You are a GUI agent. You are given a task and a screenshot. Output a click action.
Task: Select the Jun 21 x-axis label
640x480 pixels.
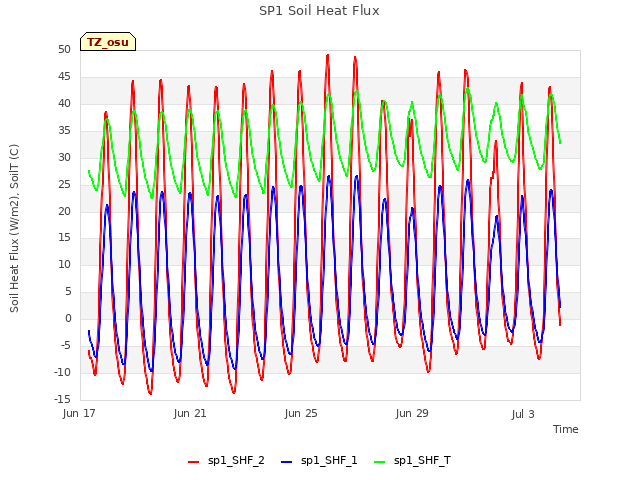(190, 413)
